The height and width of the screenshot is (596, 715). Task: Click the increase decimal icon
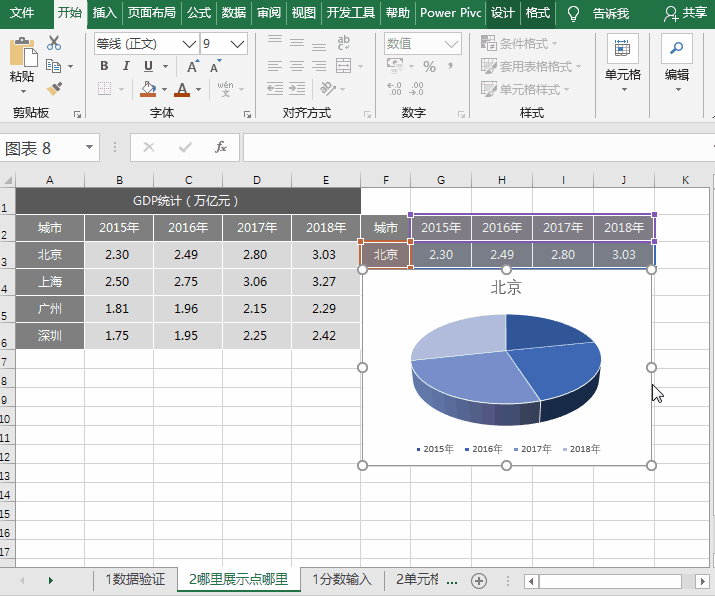394,88
